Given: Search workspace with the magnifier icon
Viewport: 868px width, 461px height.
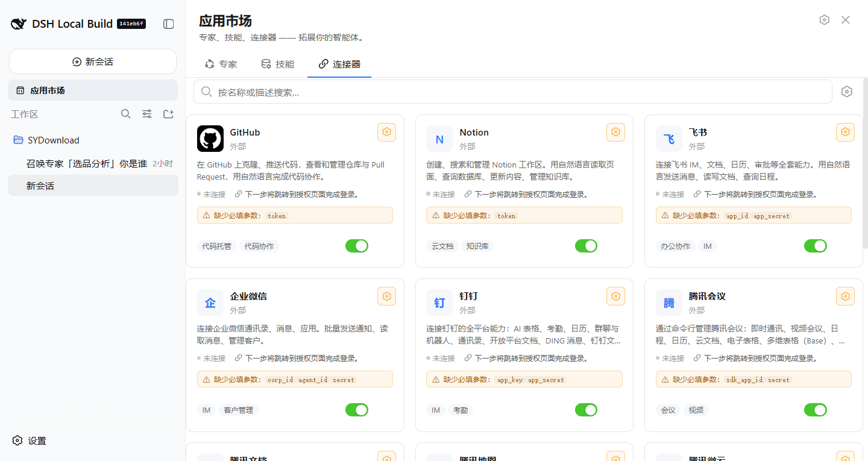Looking at the screenshot, I should [125, 114].
